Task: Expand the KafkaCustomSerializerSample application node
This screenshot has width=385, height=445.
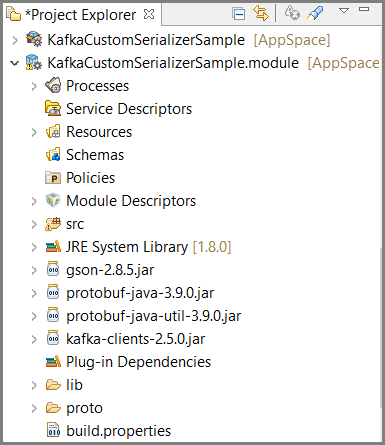Action: pos(15,40)
